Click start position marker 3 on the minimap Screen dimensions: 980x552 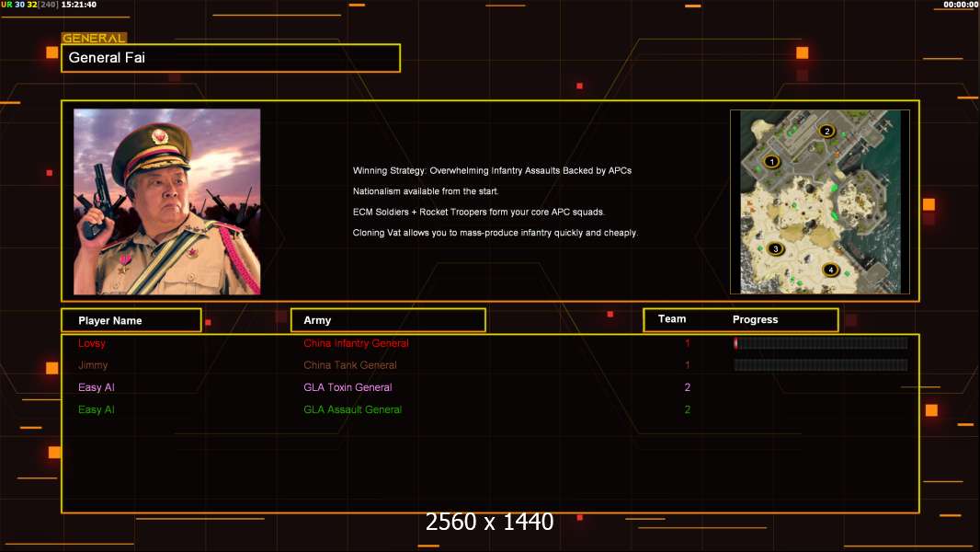click(776, 248)
